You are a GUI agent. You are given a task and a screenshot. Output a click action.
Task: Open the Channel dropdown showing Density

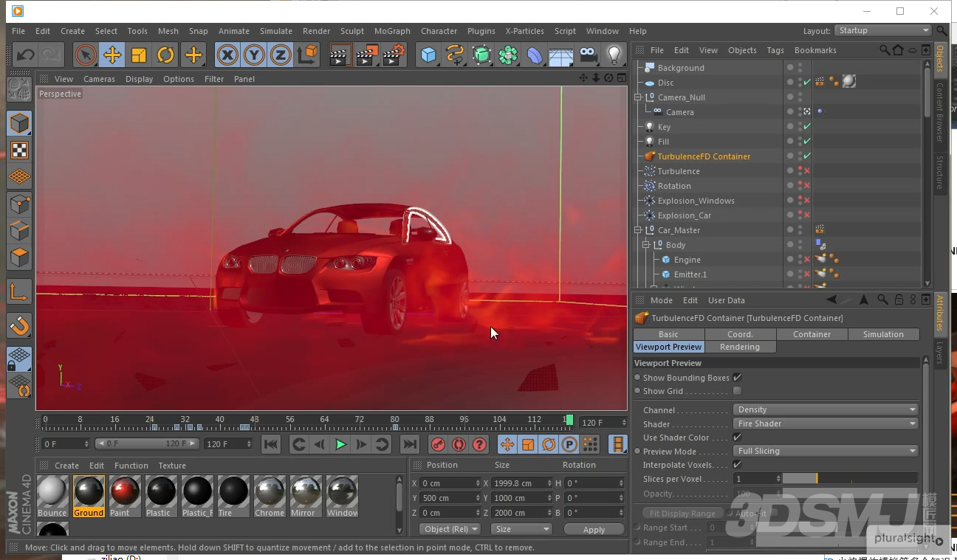[826, 409]
